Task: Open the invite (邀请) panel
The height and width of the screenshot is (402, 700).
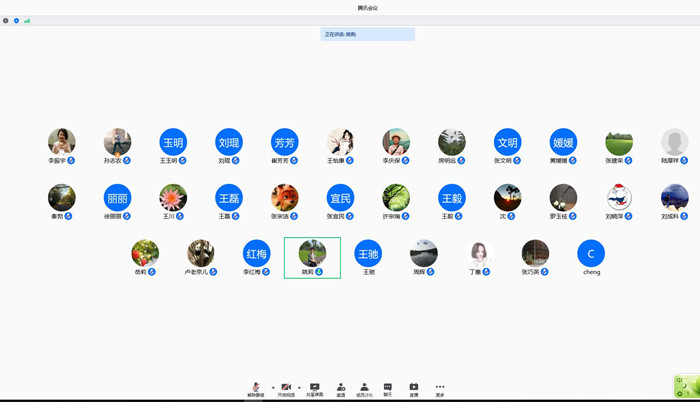Action: click(341, 388)
